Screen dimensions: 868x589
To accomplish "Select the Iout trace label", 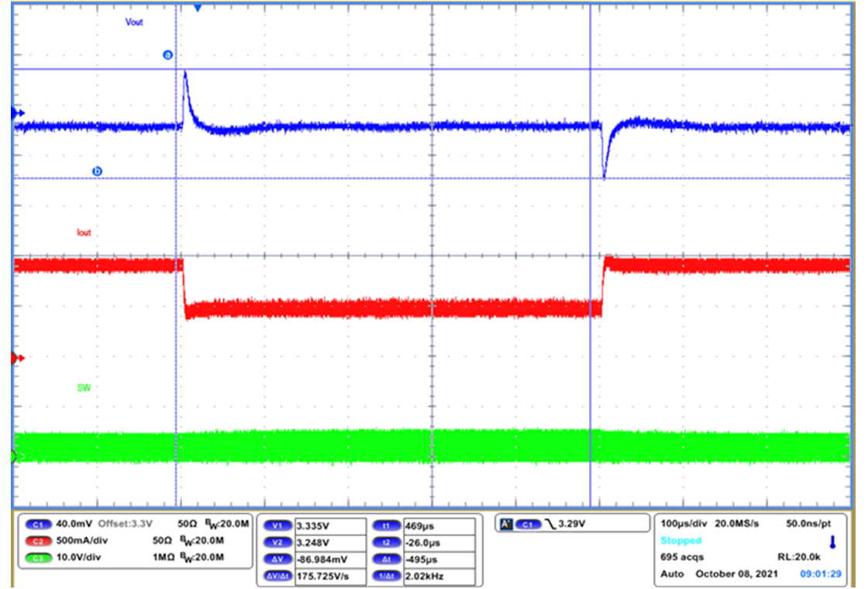I will click(x=84, y=232).
